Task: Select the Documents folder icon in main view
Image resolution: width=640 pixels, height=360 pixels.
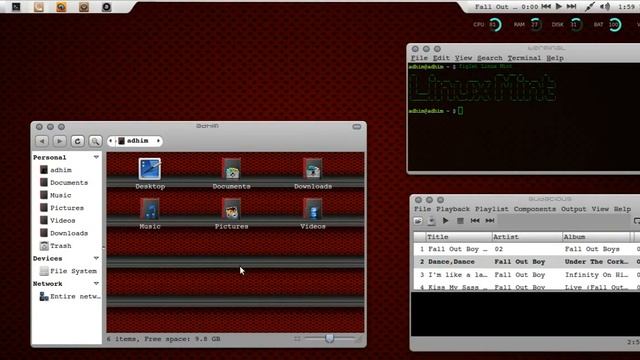Action: pos(231,169)
